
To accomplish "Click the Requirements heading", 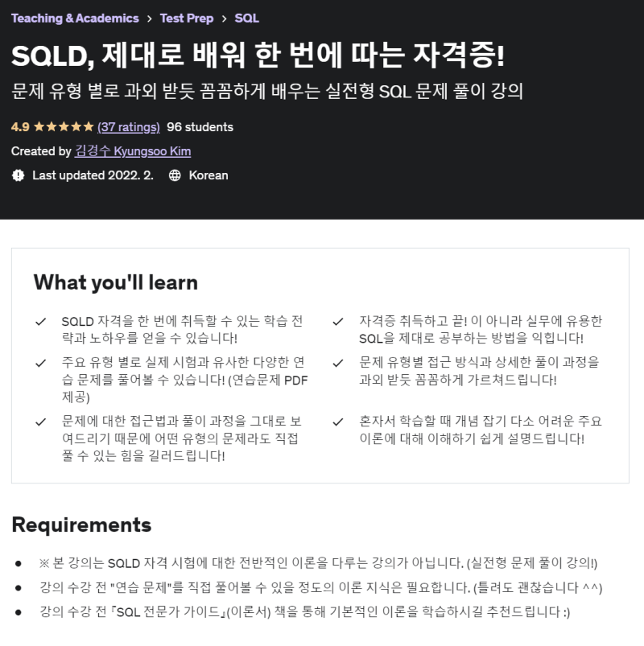I will click(81, 525).
